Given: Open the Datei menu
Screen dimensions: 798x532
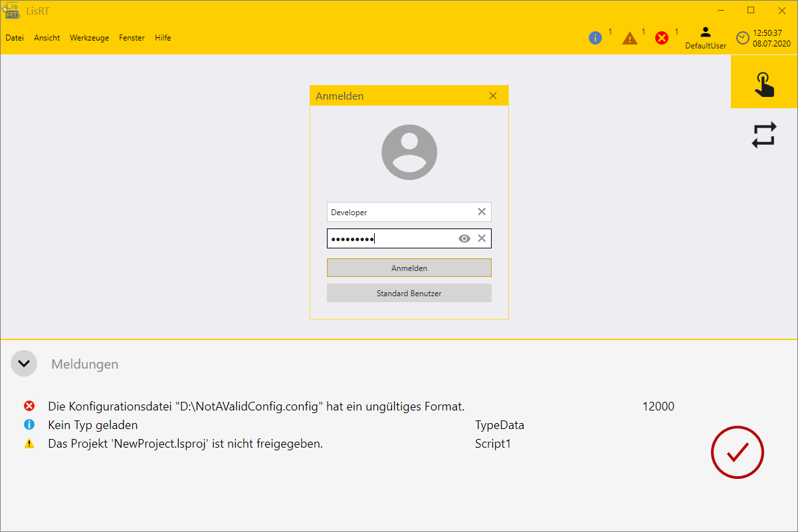Looking at the screenshot, I should (x=15, y=38).
